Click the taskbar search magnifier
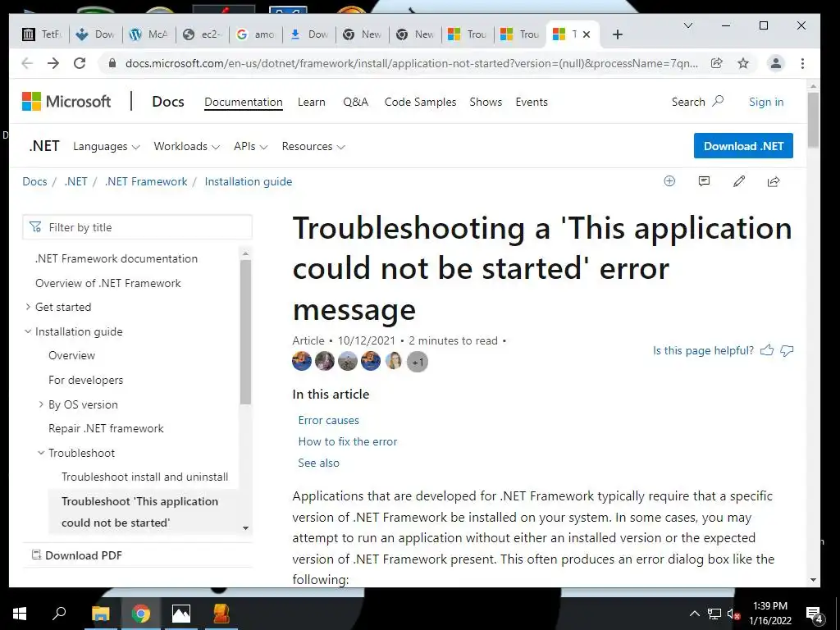This screenshot has height=630, width=840. point(59,612)
